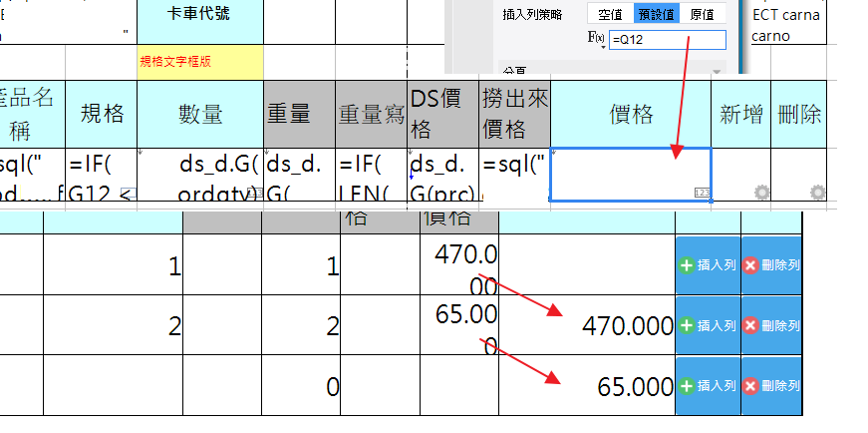Click 插入列 in the quantity 2 row
This screenshot has width=868, height=433.
coord(708,325)
